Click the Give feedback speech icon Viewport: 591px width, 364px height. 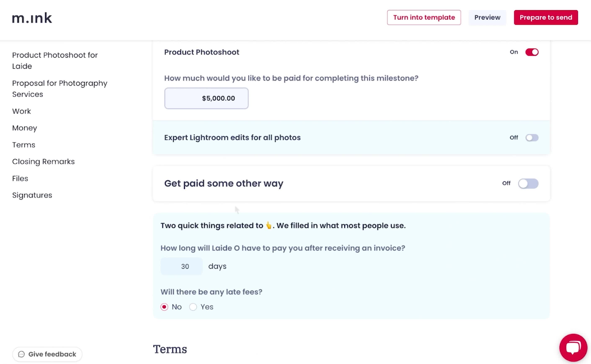(21, 354)
